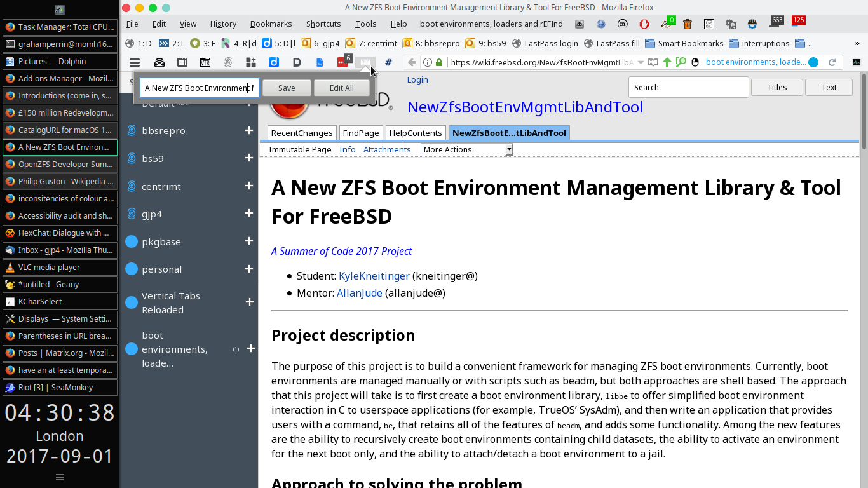Open the Tools menu
The image size is (868, 488).
[365, 24]
